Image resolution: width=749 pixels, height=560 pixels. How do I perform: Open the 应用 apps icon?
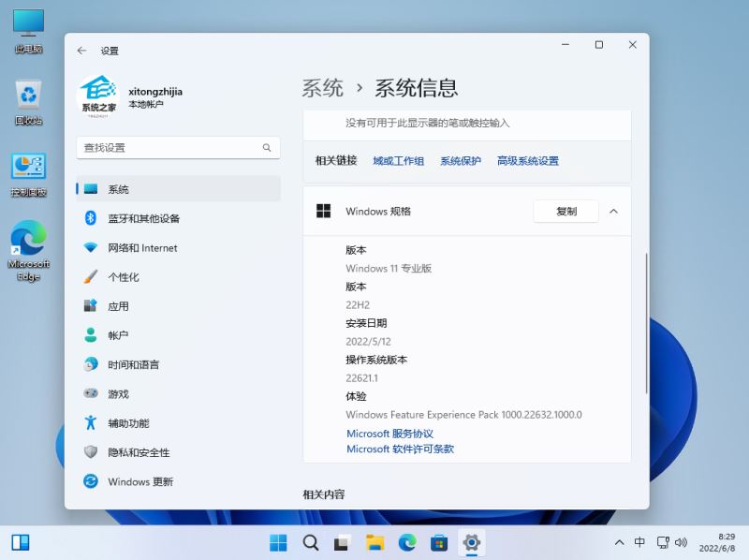pos(91,306)
